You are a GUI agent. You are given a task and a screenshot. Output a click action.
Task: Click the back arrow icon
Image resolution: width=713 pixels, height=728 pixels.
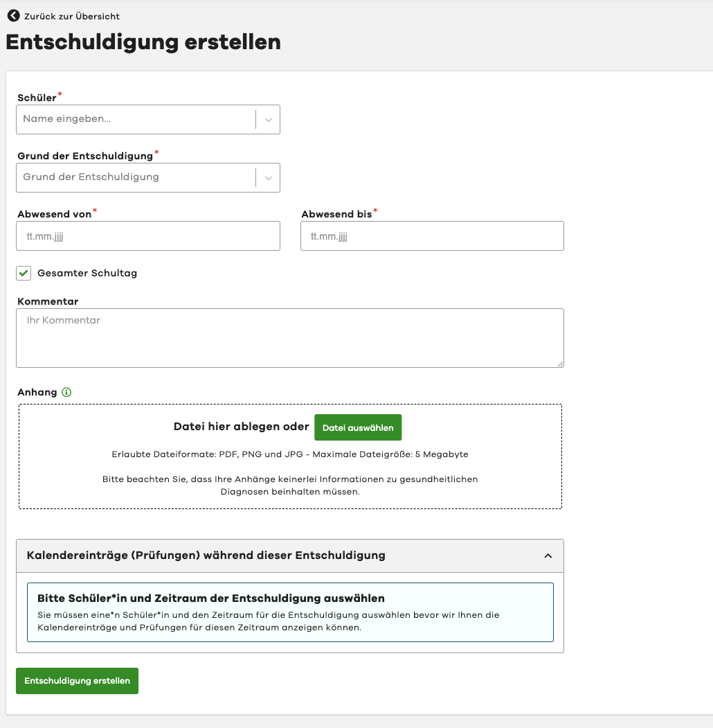coord(13,15)
